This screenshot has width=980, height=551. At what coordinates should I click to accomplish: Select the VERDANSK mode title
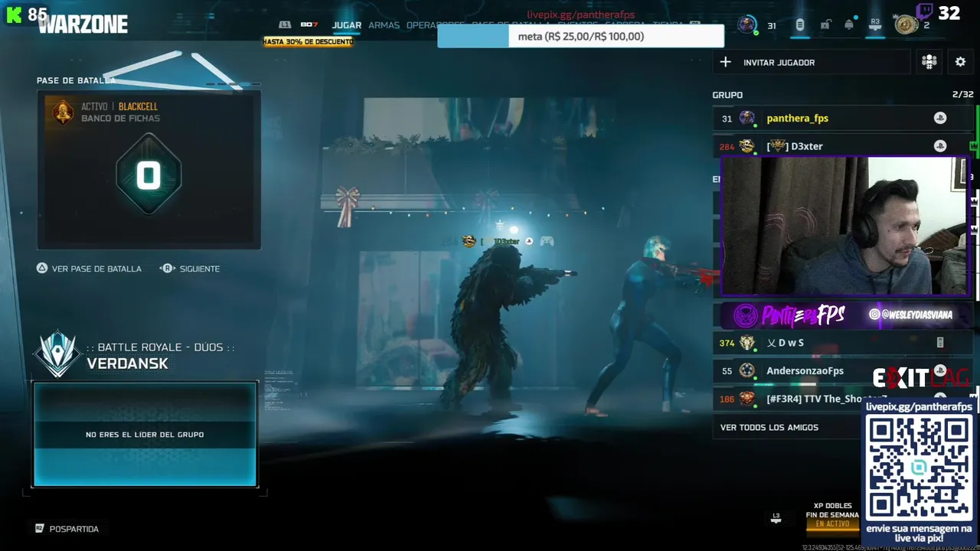pyautogui.click(x=127, y=364)
